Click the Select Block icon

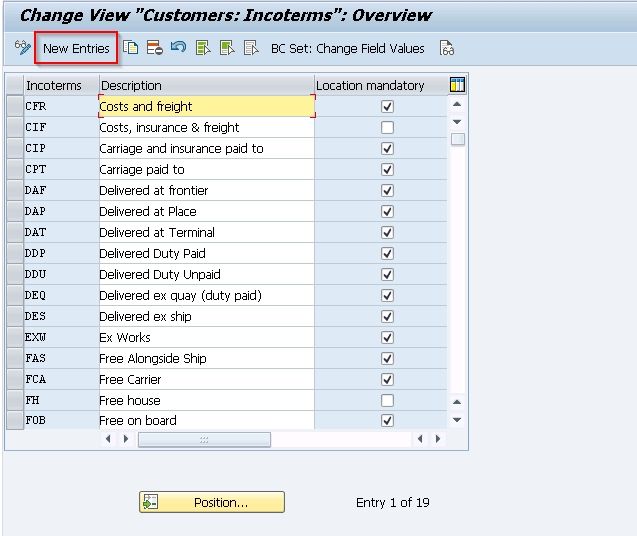pyautogui.click(x=227, y=48)
